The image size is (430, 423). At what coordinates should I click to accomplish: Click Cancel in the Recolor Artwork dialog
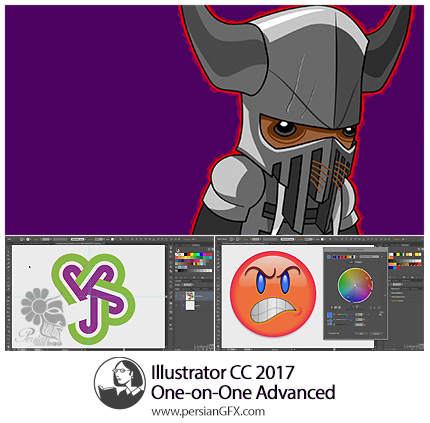(x=376, y=334)
